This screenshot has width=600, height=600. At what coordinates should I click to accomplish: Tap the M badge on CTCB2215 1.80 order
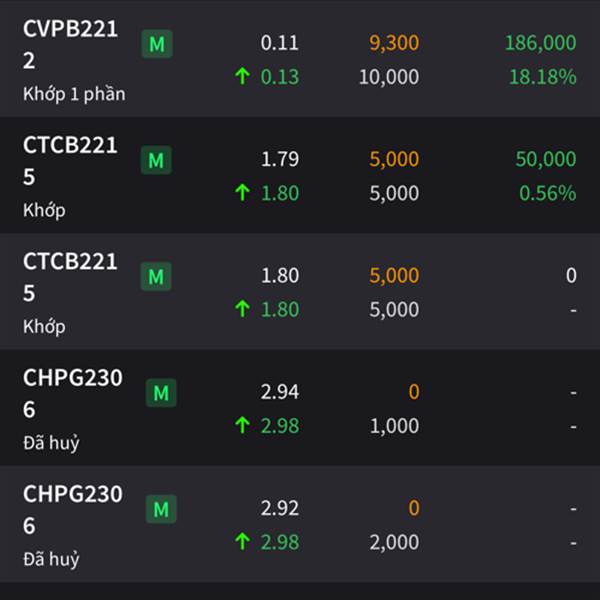tap(156, 277)
